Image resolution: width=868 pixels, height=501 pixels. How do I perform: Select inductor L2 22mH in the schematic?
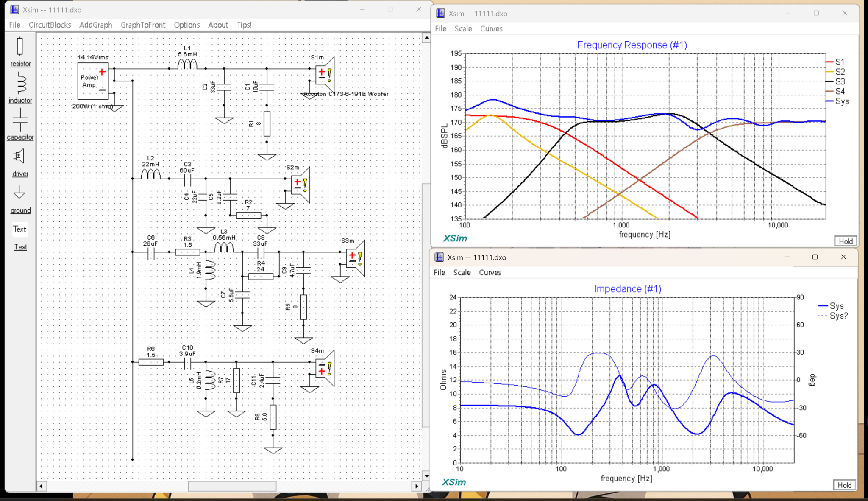[x=150, y=174]
